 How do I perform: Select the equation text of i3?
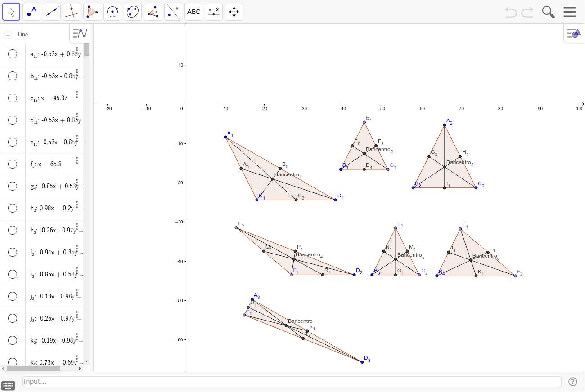57,275
